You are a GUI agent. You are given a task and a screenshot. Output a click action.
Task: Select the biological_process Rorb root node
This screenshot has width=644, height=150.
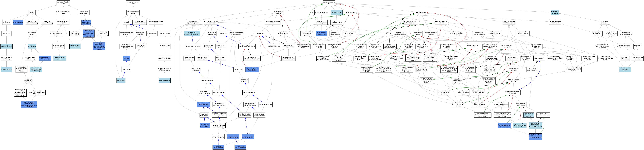[x=329, y=3]
